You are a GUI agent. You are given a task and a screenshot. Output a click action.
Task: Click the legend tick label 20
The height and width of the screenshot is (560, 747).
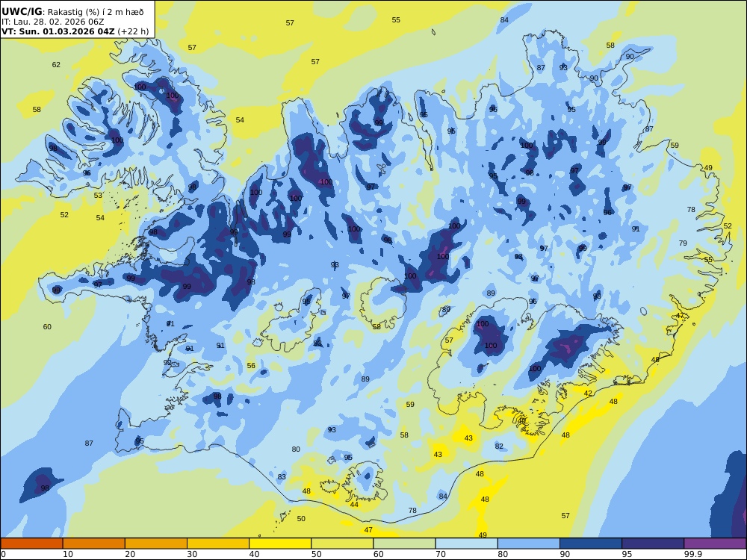[x=130, y=554]
